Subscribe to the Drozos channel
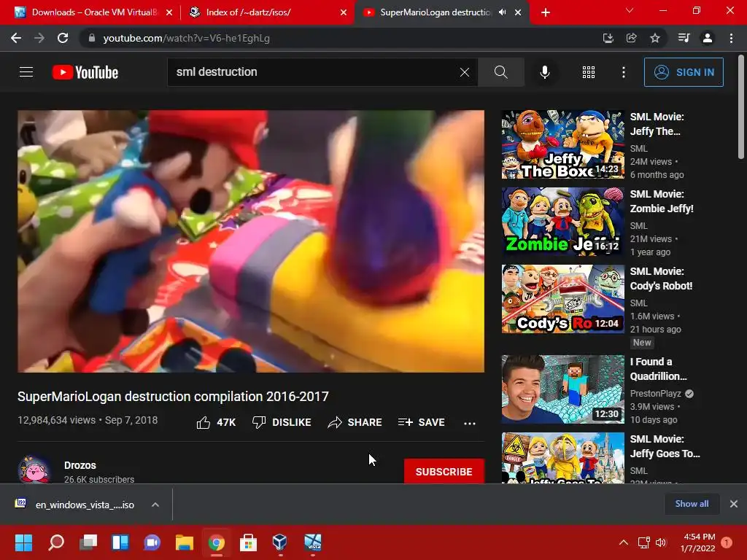 [444, 472]
